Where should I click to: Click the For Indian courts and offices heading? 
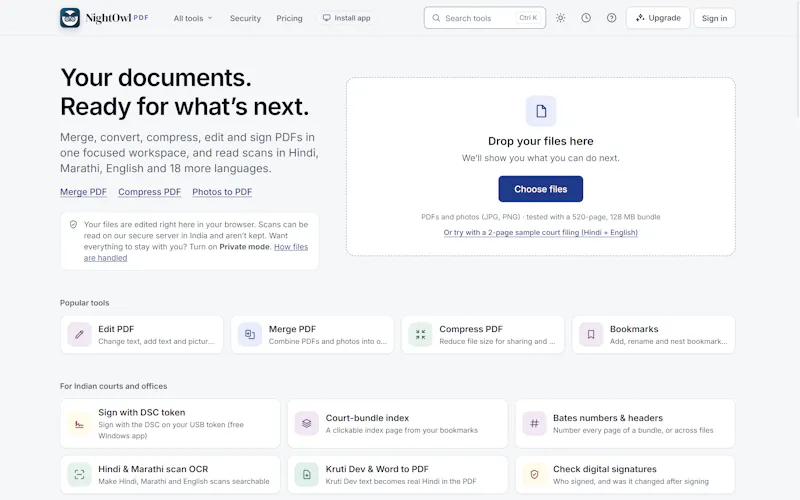coord(114,386)
